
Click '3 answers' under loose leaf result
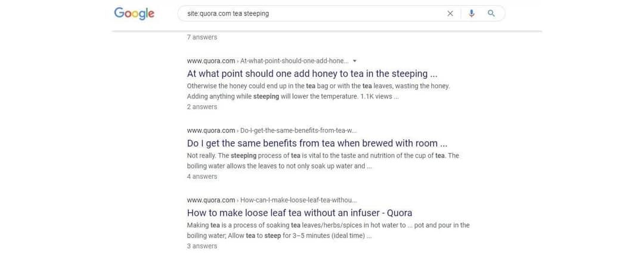coord(202,246)
